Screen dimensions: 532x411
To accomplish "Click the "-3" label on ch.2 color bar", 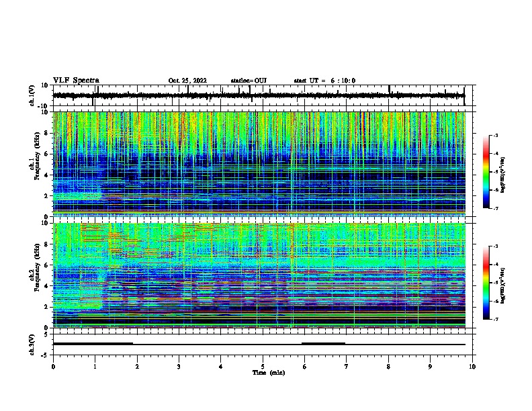I will coord(495,246).
